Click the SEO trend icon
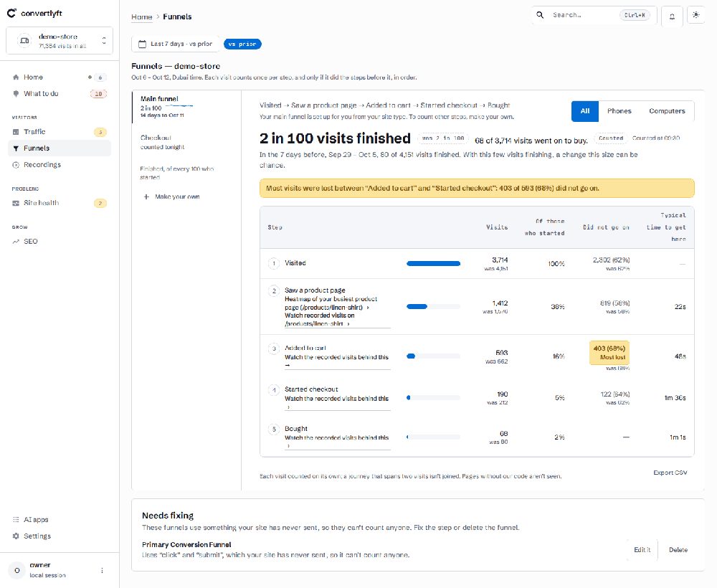Viewport: 717px width, 588px height. click(x=16, y=242)
